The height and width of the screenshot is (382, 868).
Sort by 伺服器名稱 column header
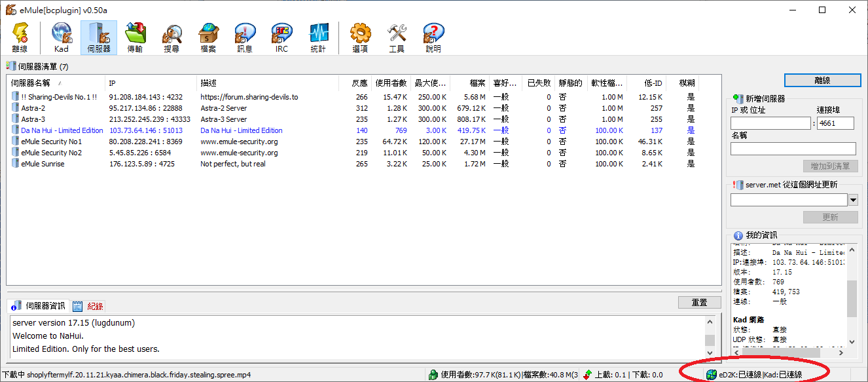coord(56,83)
